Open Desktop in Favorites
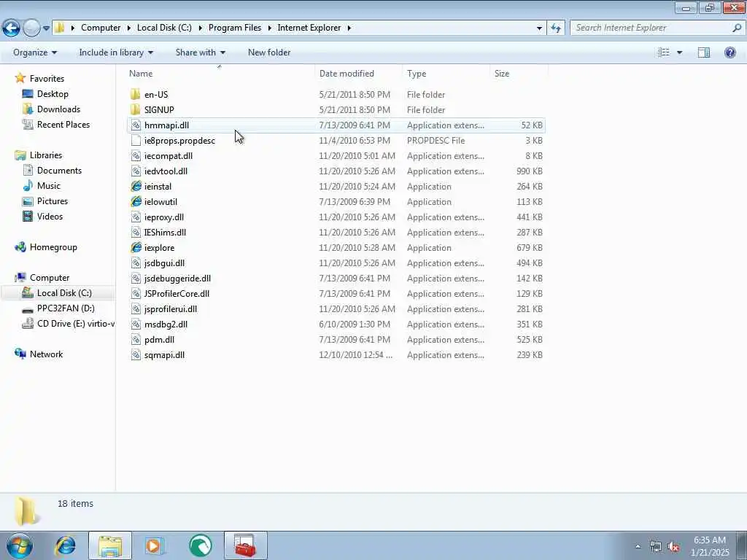747x560 pixels. tap(53, 94)
